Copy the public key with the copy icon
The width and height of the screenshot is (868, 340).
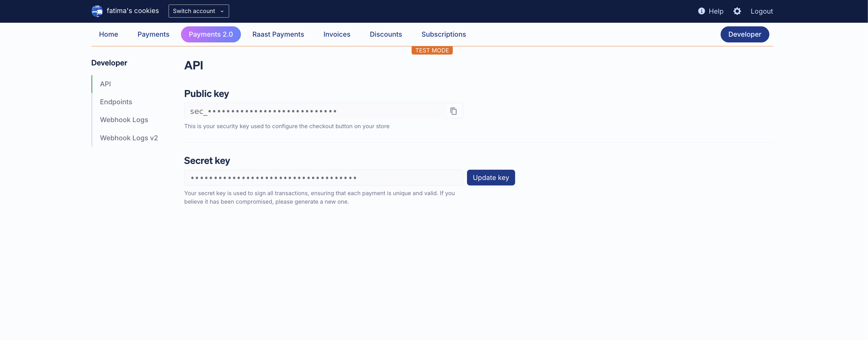coord(453,111)
